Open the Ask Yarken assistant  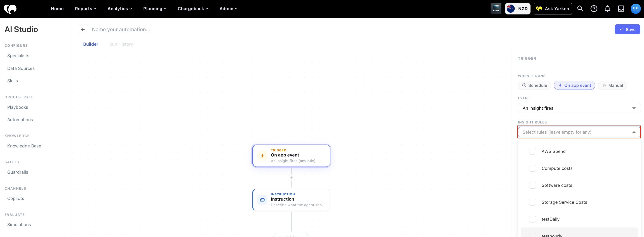point(553,9)
